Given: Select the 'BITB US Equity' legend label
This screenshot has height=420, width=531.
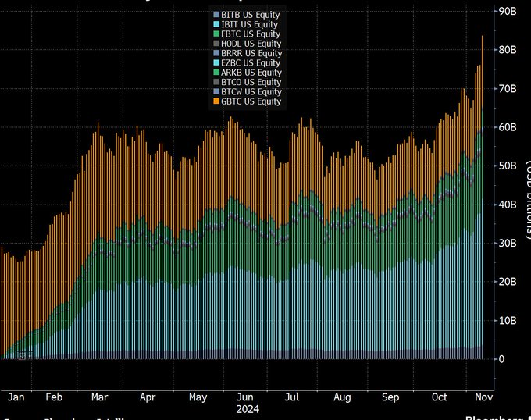Looking at the screenshot, I should tap(251, 15).
